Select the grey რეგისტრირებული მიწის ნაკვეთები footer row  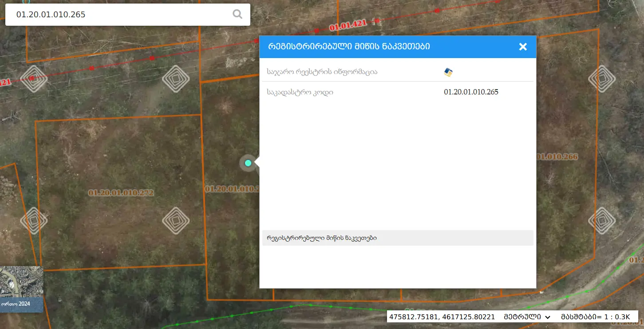click(x=398, y=238)
